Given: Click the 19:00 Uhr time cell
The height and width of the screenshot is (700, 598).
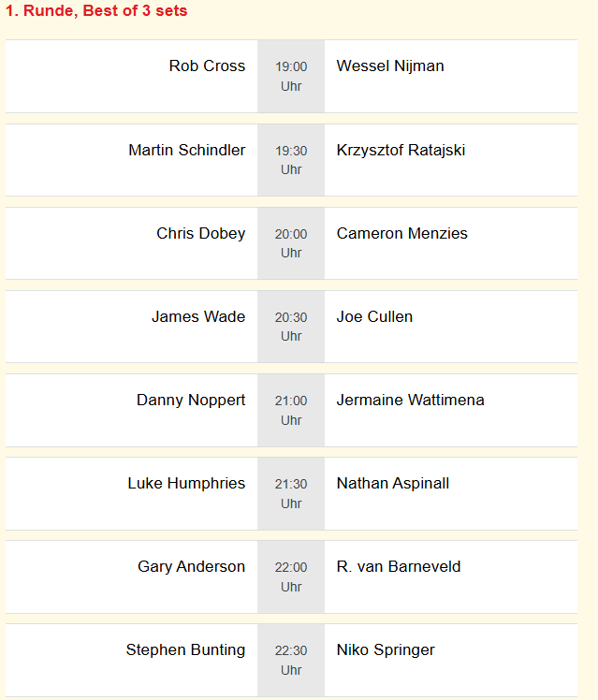Looking at the screenshot, I should click(291, 76).
